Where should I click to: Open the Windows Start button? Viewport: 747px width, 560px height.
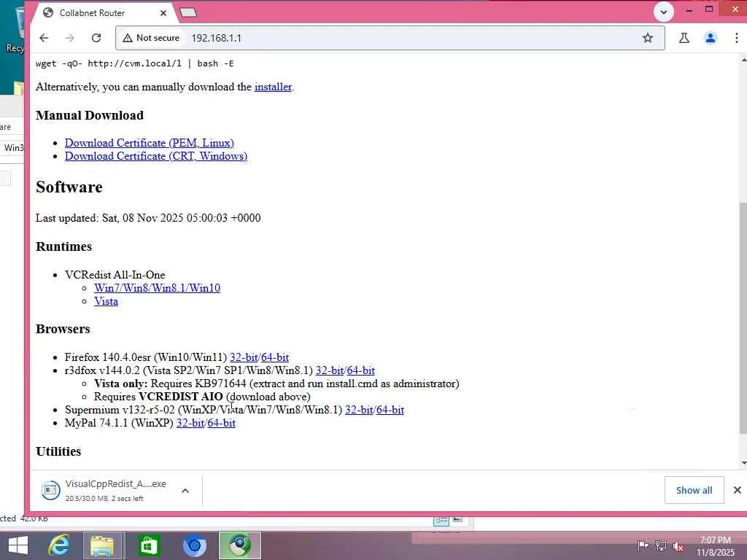click(x=18, y=545)
